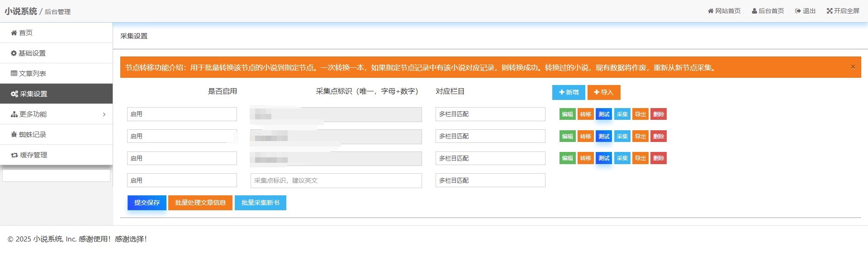868x260 pixels.
Task: Dismiss the orange notice with the × icon
Action: tap(853, 67)
